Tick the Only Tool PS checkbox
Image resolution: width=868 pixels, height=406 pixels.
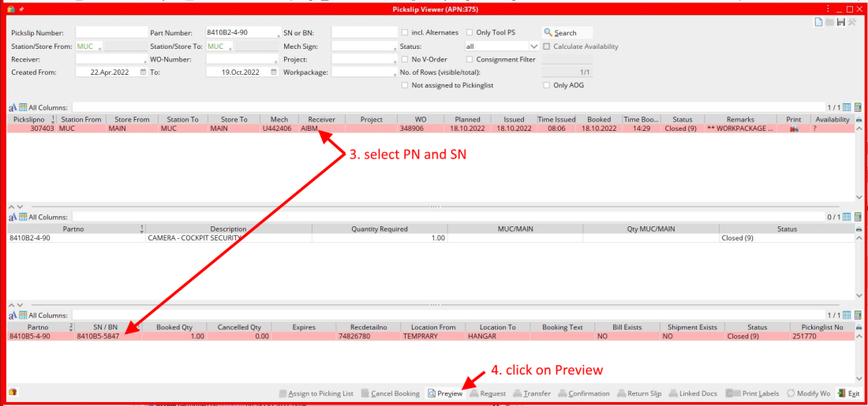[x=470, y=33]
